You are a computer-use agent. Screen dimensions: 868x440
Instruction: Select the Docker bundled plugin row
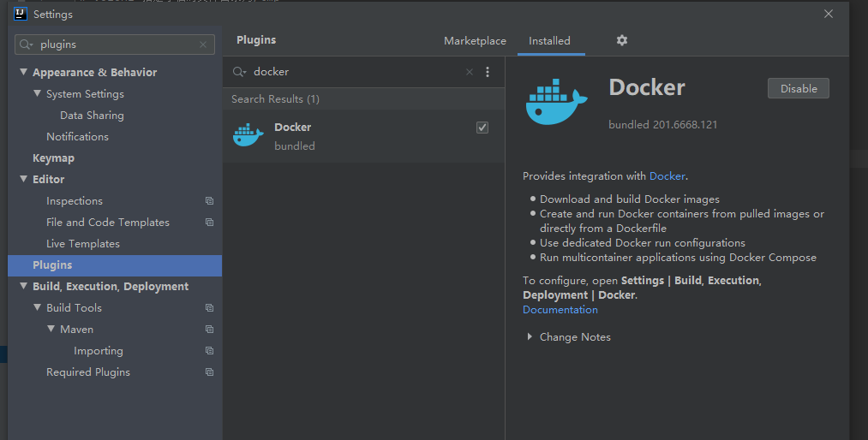363,136
